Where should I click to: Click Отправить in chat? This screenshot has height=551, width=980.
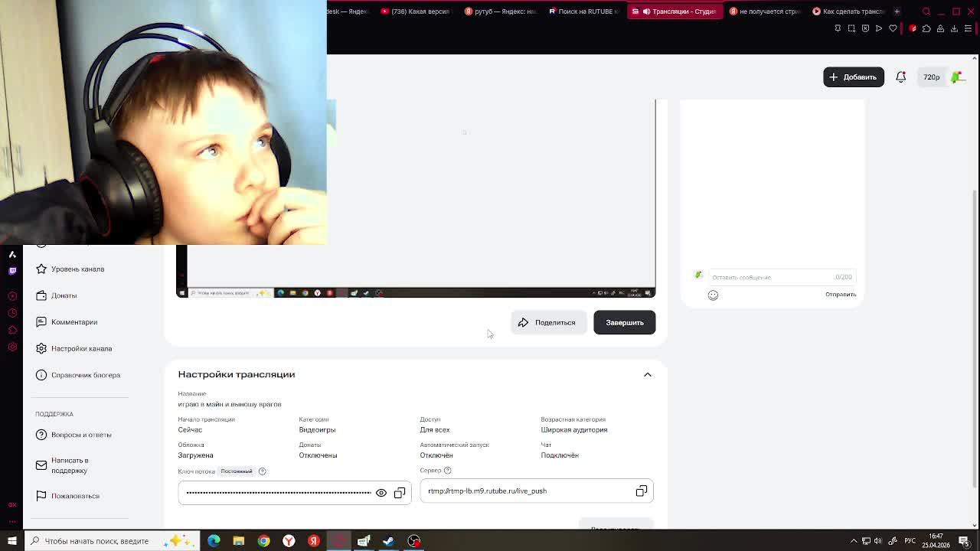[x=841, y=295]
